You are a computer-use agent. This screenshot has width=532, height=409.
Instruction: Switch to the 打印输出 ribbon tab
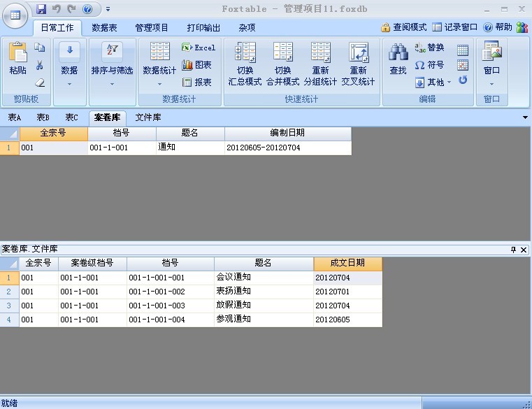coord(203,28)
